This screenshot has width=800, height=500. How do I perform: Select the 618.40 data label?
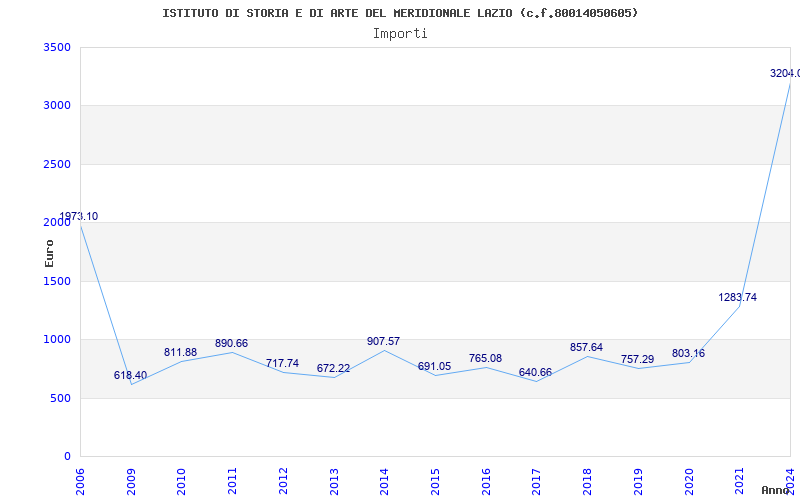tap(130, 376)
